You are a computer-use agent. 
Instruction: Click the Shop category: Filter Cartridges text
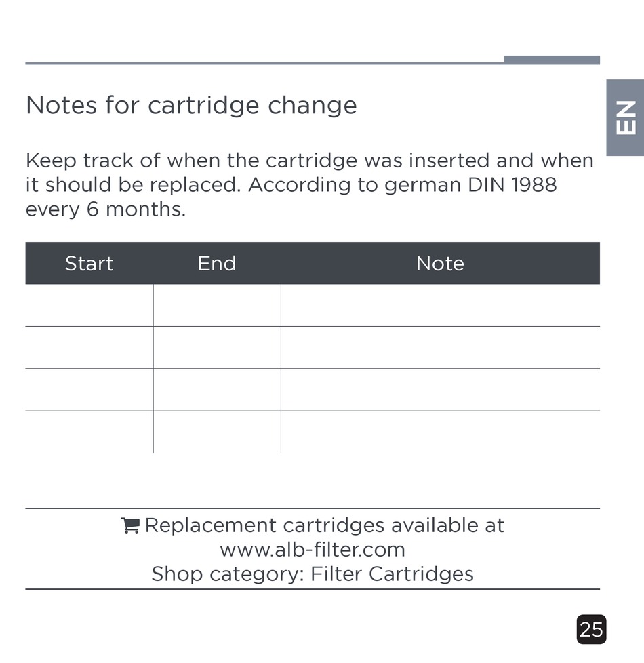tap(313, 574)
